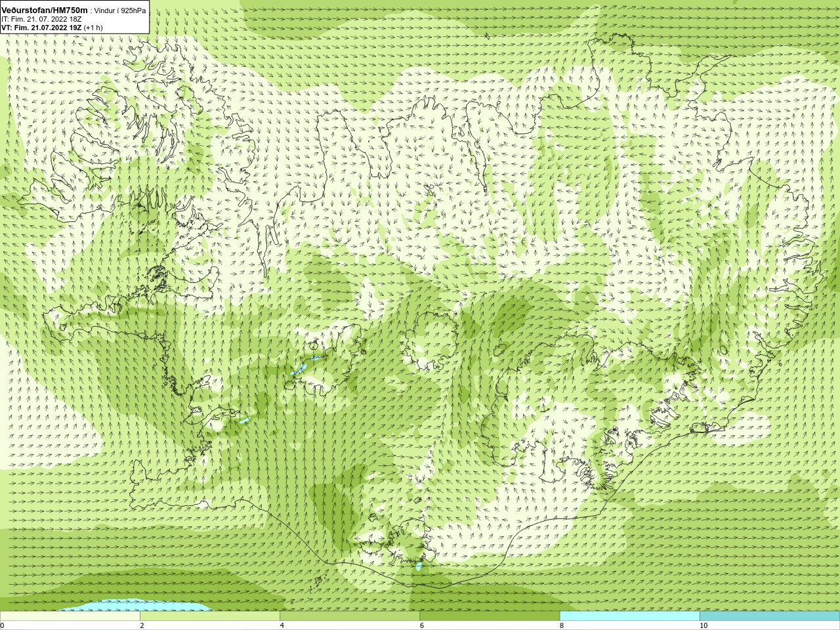Click the legend scale label 10

point(703,625)
